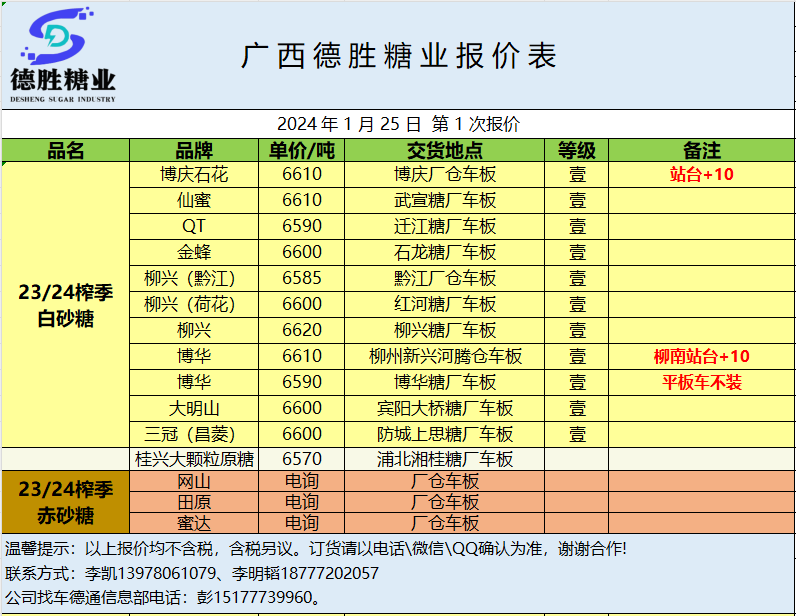The height and width of the screenshot is (616, 796).
Task: Select the QT brand cell
Action: coord(193,226)
